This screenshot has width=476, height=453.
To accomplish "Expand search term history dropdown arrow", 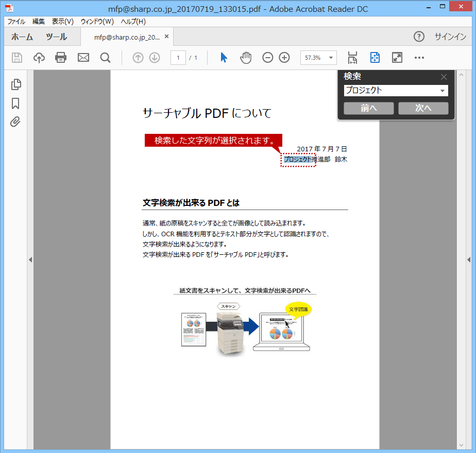I will click(x=443, y=91).
